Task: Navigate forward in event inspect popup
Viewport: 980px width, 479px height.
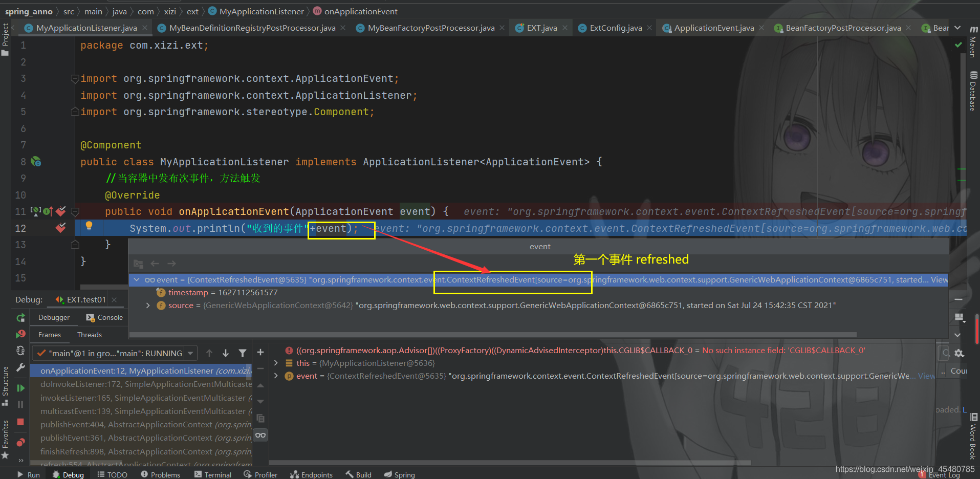Action: [x=171, y=264]
